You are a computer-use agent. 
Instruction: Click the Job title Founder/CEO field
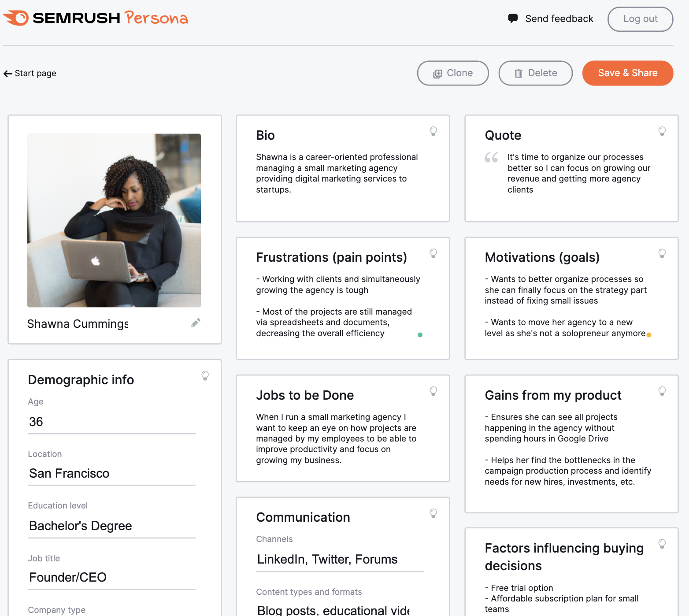[x=111, y=578]
